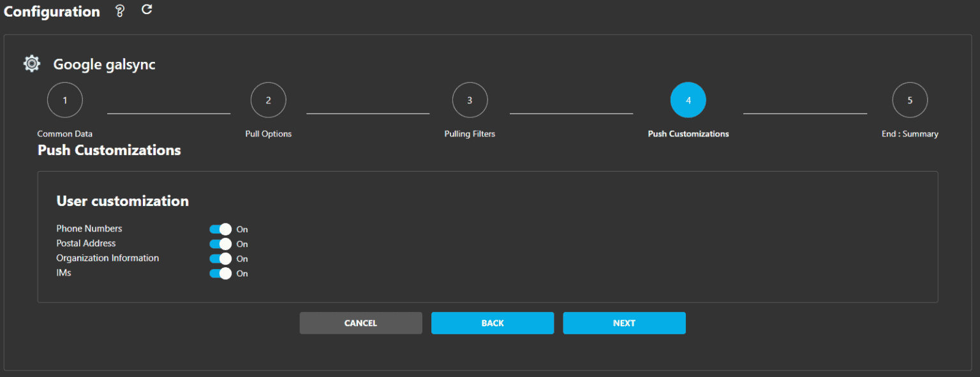Image resolution: width=980 pixels, height=377 pixels.
Task: Click the On text beside Phone Numbers
Action: (242, 230)
